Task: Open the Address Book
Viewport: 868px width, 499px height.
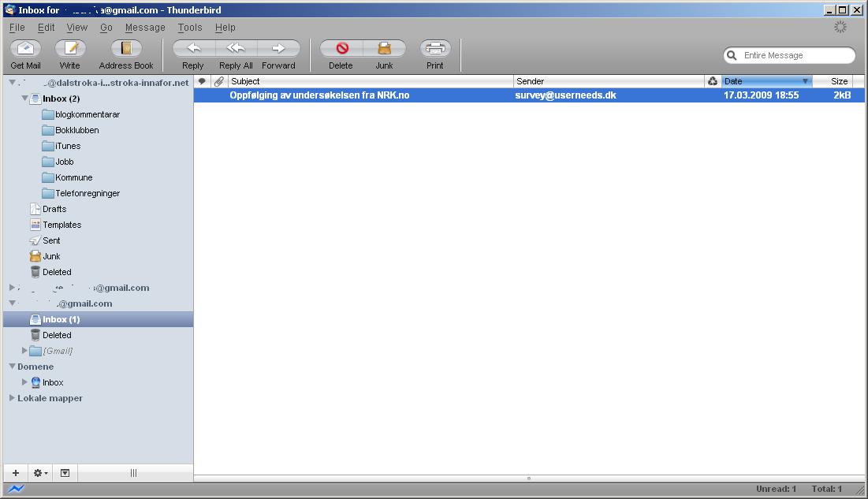Action: (x=126, y=49)
